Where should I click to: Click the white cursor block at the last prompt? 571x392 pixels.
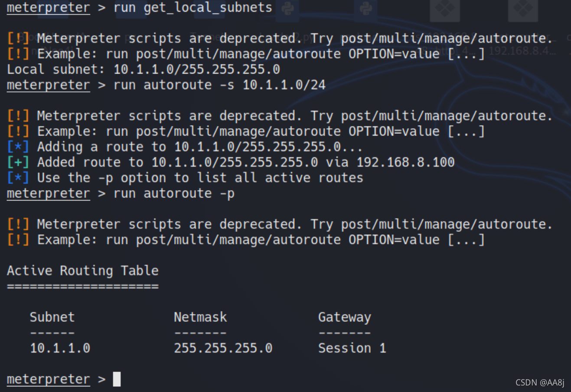click(x=117, y=379)
